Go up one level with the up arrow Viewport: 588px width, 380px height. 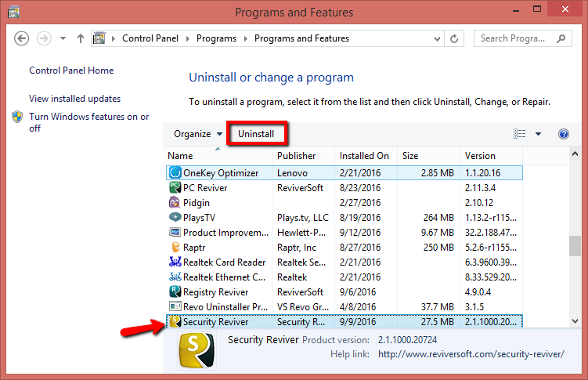tap(80, 38)
